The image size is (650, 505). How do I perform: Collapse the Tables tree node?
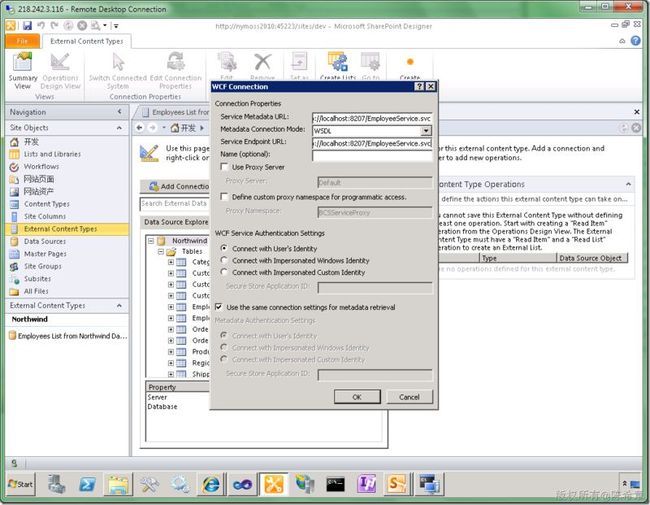(161, 251)
